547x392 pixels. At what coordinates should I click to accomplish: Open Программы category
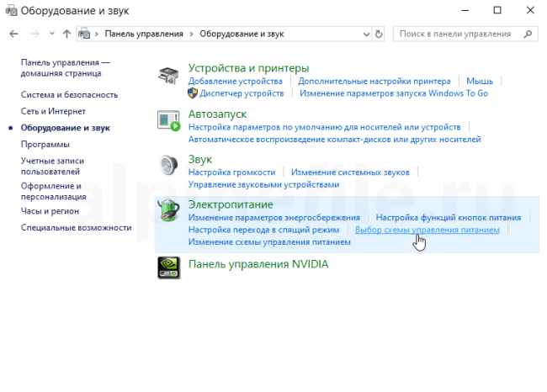pos(45,145)
